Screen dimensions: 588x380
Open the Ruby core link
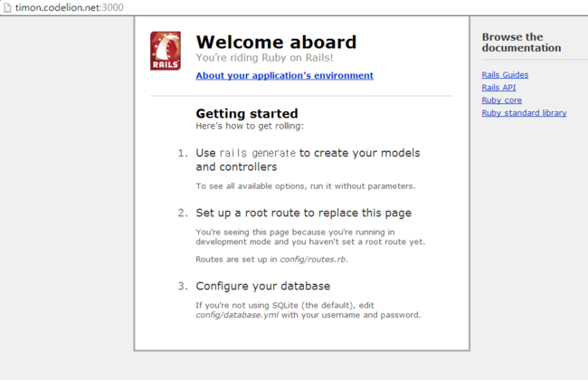point(501,100)
